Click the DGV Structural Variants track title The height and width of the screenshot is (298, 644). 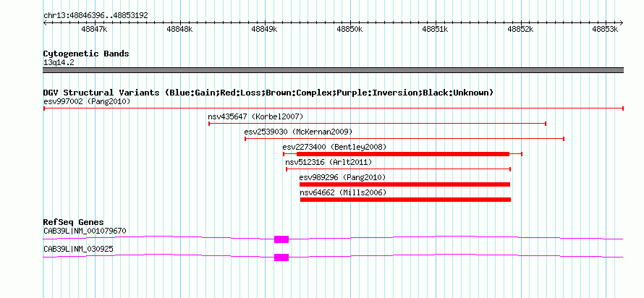tap(268, 93)
